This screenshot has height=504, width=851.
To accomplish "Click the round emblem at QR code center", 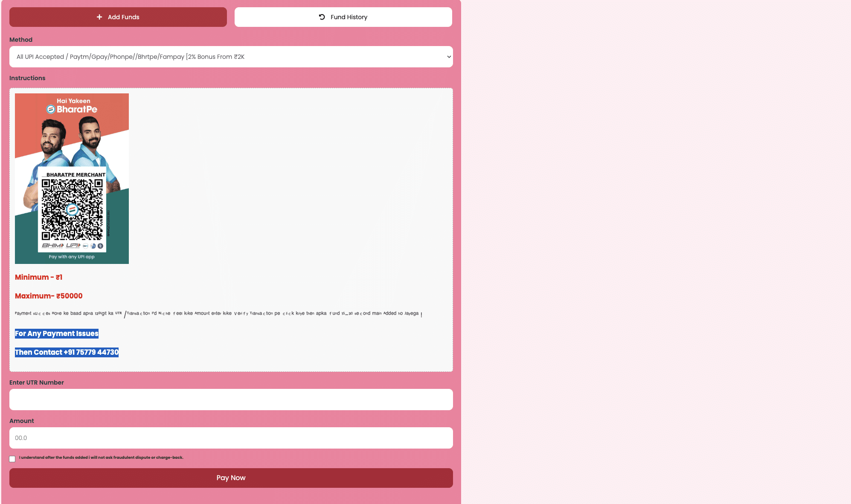I will click(72, 209).
